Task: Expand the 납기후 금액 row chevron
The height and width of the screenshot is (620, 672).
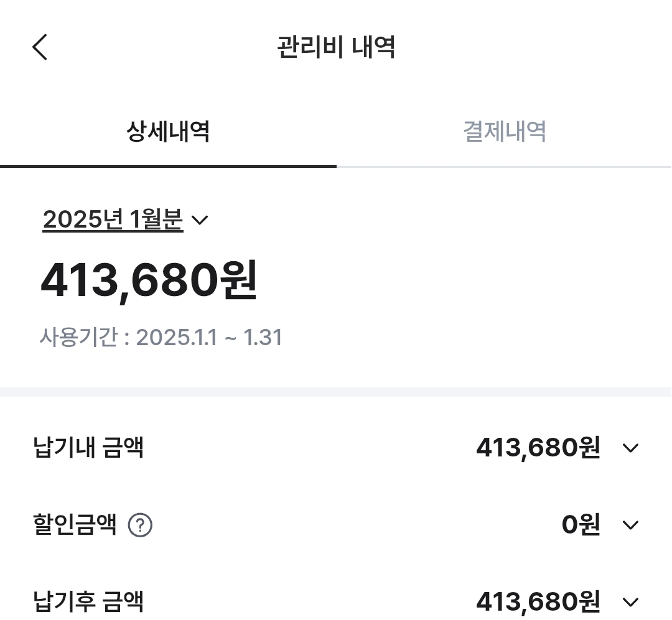Action: tap(630, 602)
